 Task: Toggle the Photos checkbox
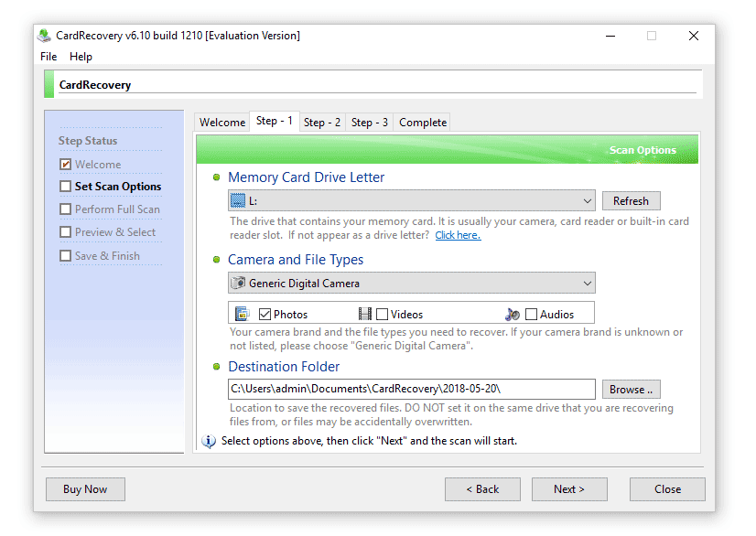point(265,315)
